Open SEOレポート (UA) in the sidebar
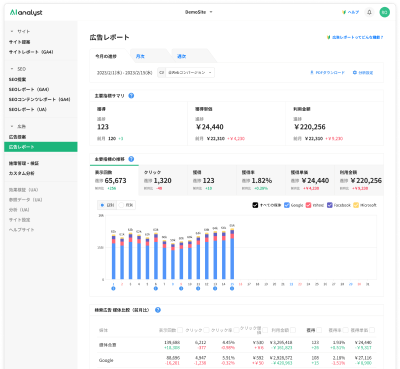Screen dimensions: 400x369 coord(28,109)
